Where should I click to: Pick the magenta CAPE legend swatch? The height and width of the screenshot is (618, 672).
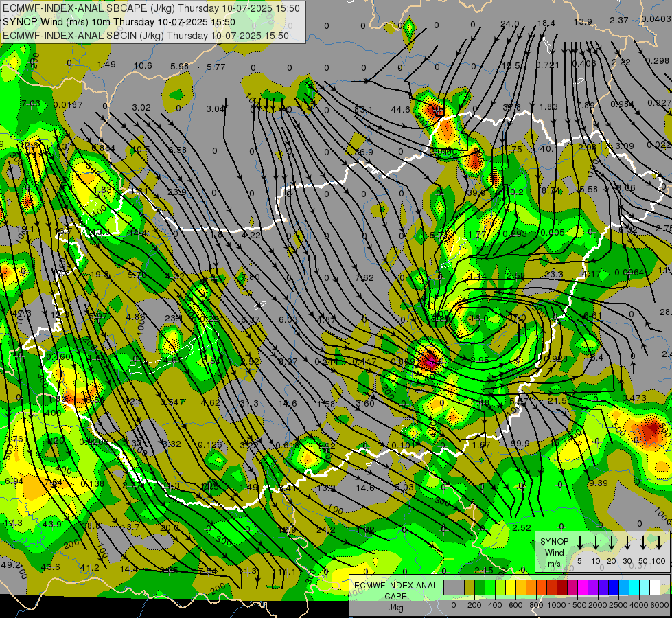583,587
